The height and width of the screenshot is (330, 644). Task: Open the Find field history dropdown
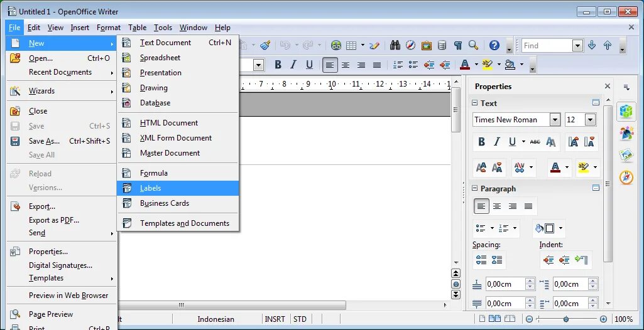coord(577,46)
